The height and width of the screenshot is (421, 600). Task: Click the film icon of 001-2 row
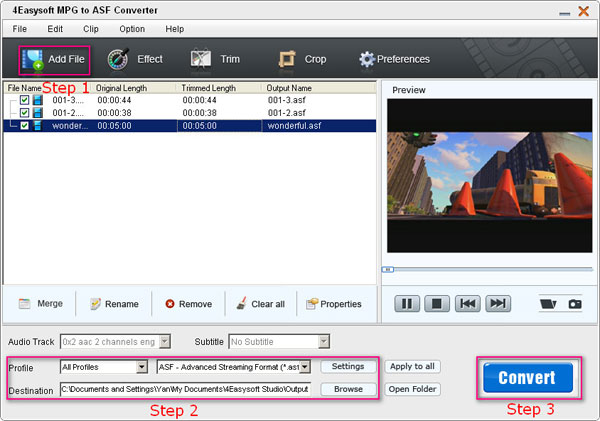38,113
